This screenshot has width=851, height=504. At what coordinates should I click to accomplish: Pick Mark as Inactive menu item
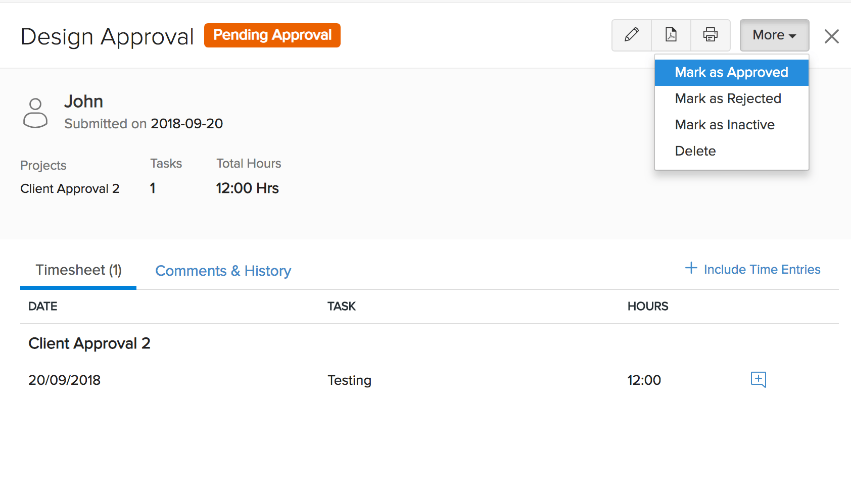(725, 125)
